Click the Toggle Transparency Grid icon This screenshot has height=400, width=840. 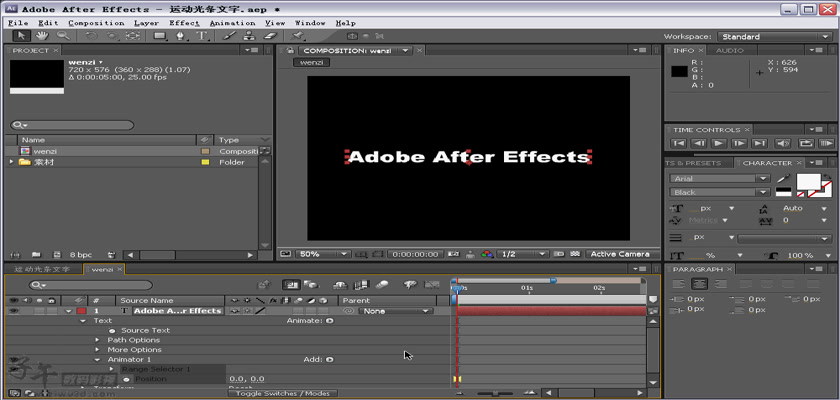575,254
